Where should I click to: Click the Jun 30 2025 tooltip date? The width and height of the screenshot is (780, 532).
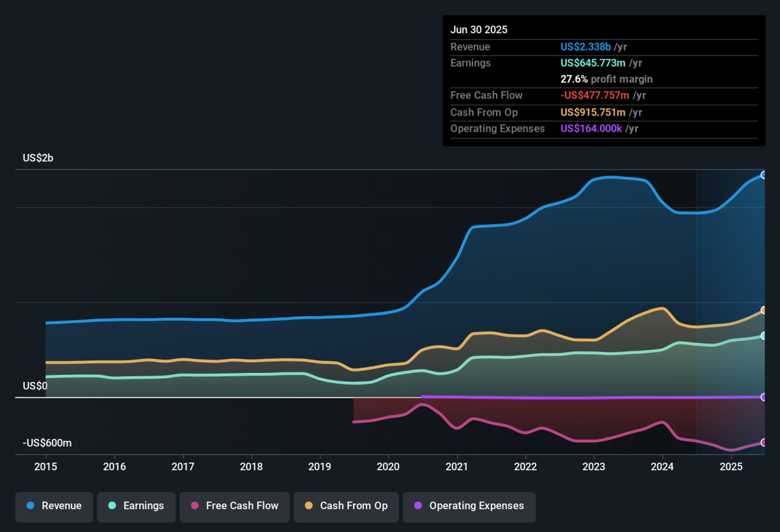[479, 30]
